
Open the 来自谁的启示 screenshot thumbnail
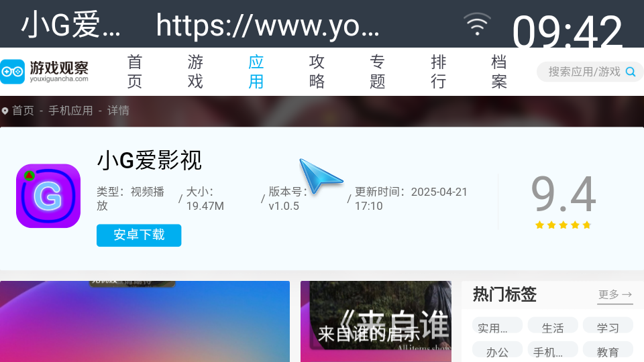pyautogui.click(x=376, y=321)
